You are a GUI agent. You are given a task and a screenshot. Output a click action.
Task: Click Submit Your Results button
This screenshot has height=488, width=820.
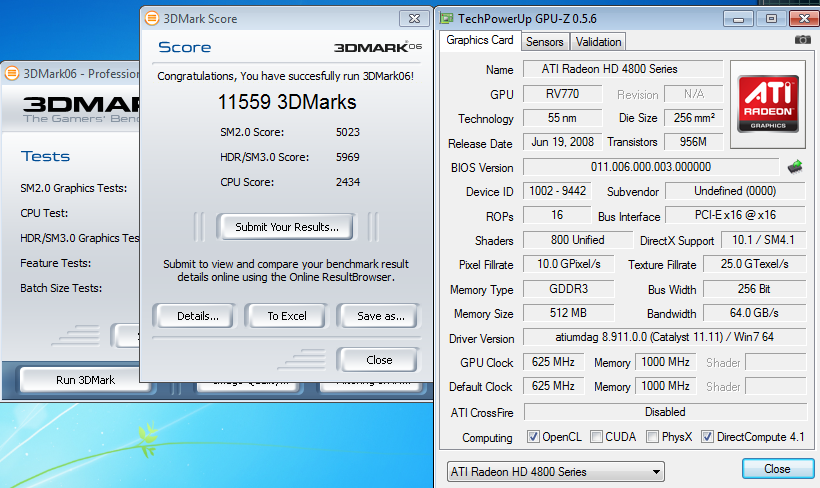click(x=287, y=227)
